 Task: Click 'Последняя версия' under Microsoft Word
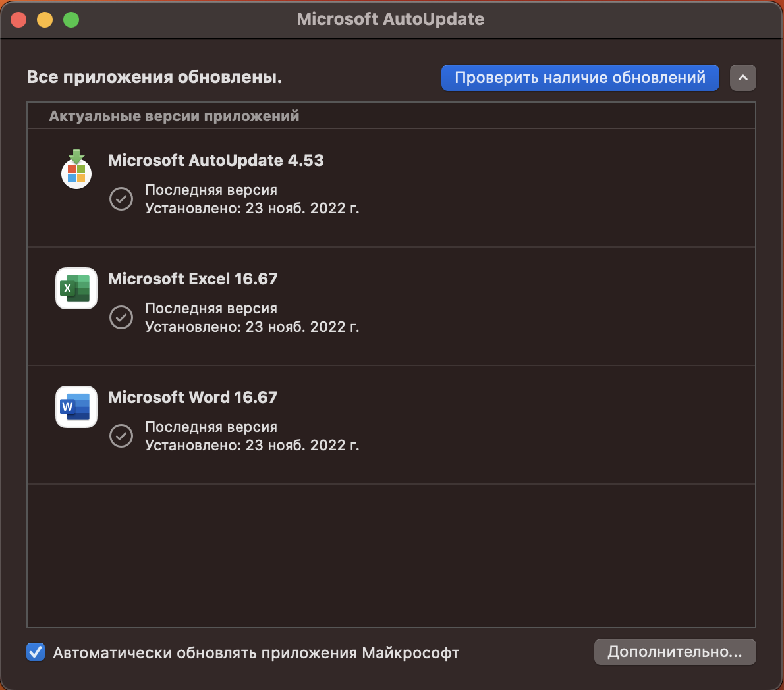(211, 427)
